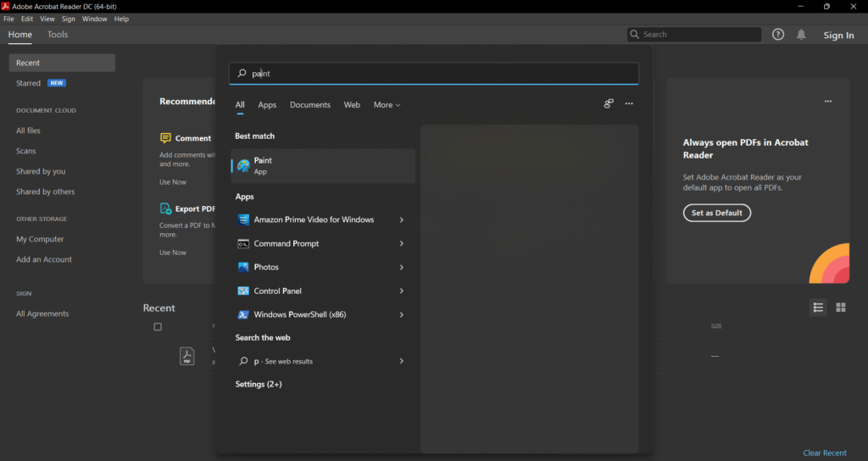Screen dimensions: 868x461
Task: Open All files under Document Cloud
Action: (x=28, y=131)
